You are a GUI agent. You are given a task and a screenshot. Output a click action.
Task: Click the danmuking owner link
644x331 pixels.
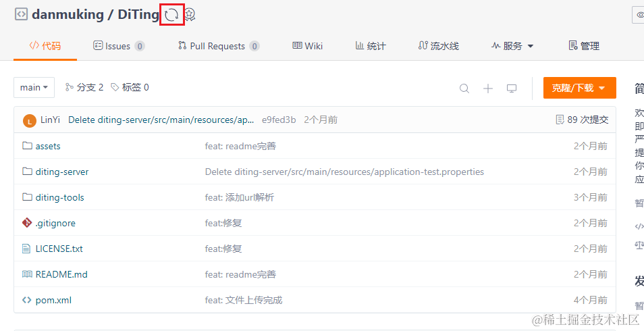coord(68,15)
